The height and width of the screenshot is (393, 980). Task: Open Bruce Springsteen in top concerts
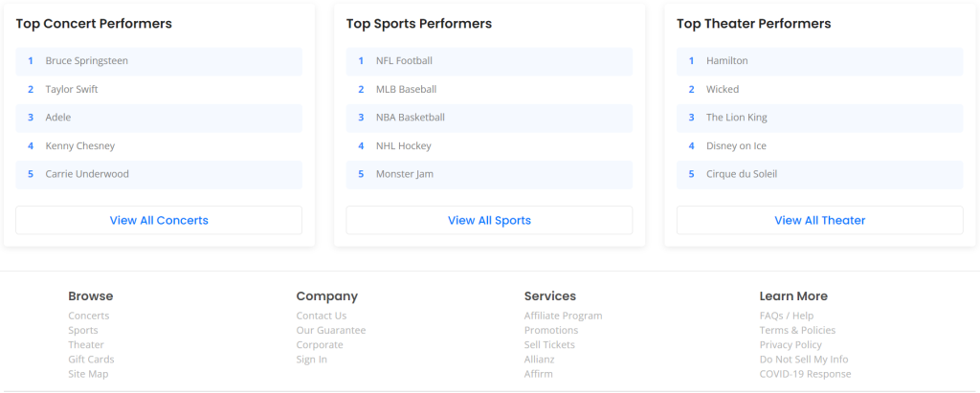(x=86, y=61)
